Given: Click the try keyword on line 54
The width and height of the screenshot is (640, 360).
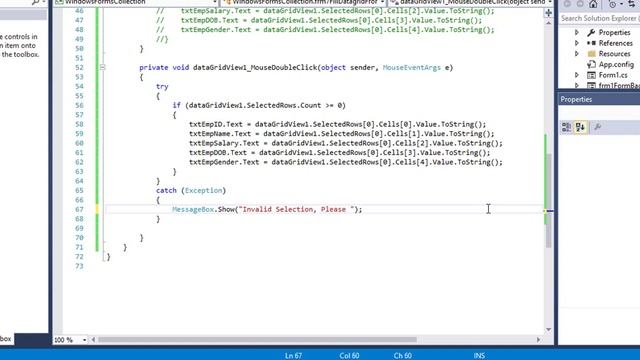Looking at the screenshot, I should tap(162, 87).
